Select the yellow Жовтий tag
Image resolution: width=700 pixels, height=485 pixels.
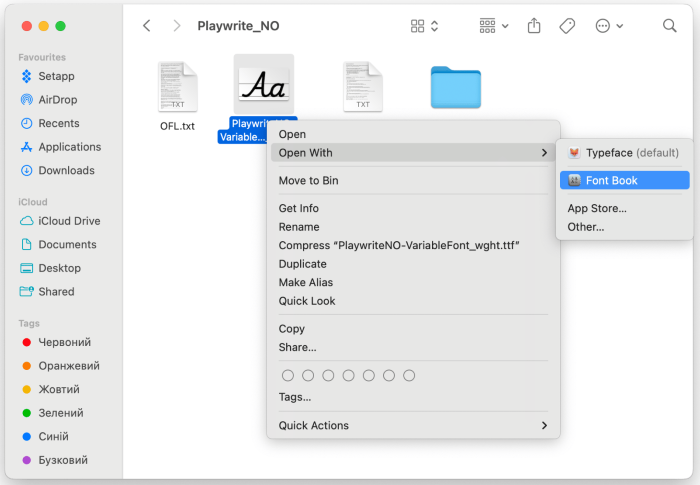coord(51,389)
